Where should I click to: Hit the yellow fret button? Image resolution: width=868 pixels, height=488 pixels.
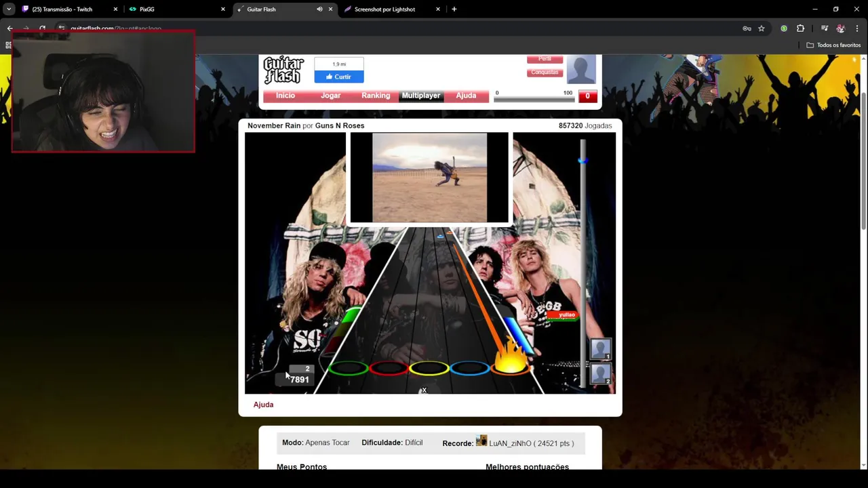tap(429, 368)
